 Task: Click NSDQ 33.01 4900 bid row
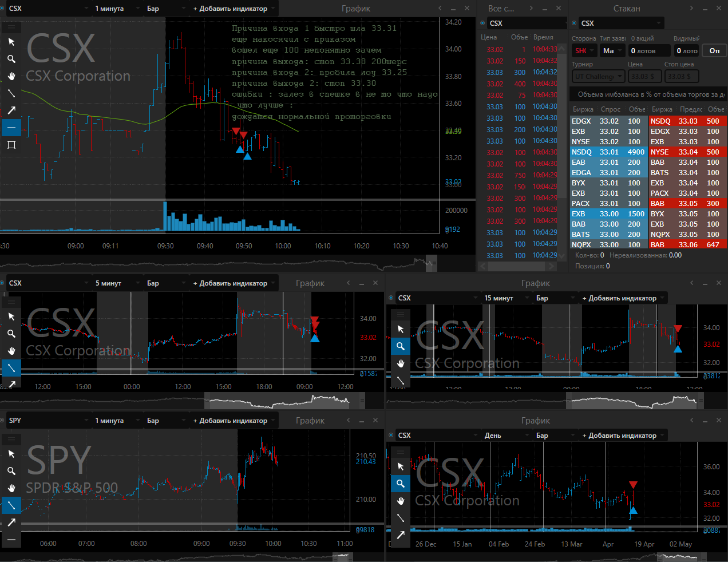tap(608, 152)
